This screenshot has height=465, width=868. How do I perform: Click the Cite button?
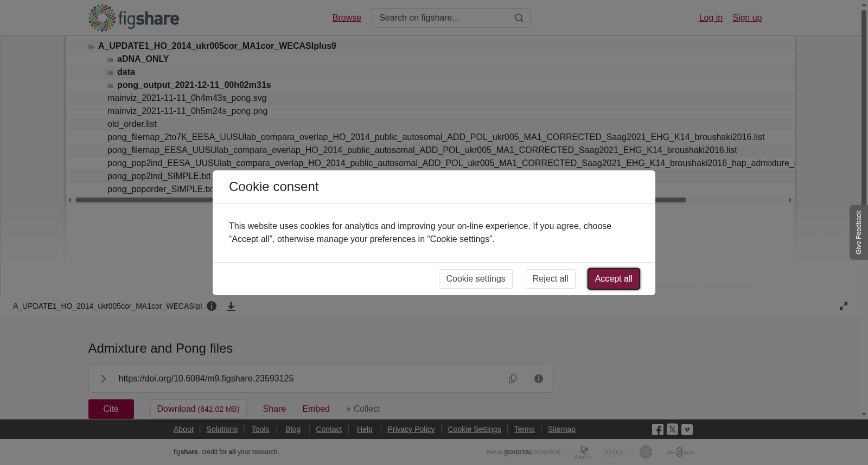point(111,409)
